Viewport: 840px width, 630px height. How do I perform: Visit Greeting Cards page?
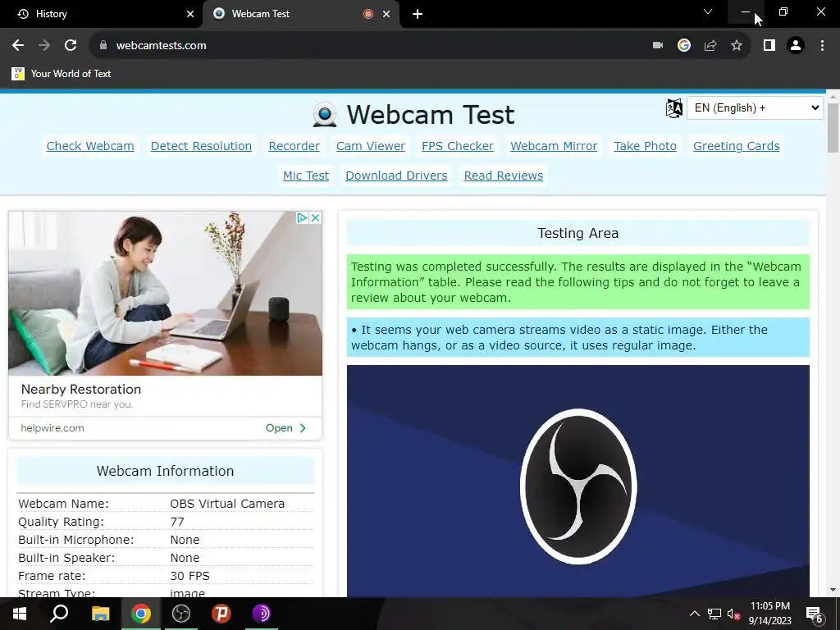(736, 146)
